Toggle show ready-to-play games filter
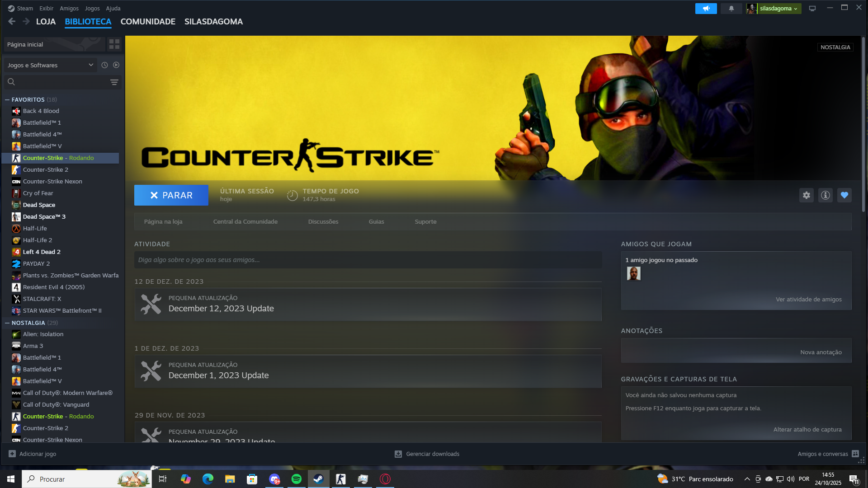Viewport: 868px width, 488px height. [x=116, y=65]
